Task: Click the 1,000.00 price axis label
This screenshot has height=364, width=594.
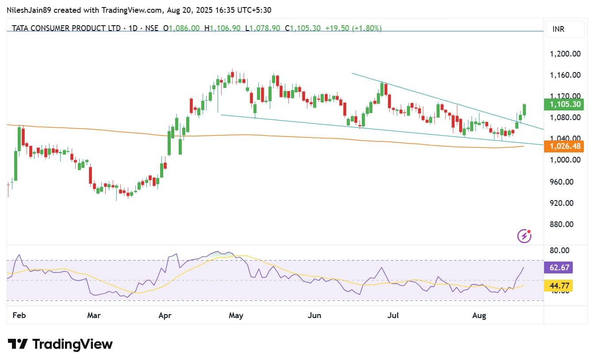Action: click(565, 160)
